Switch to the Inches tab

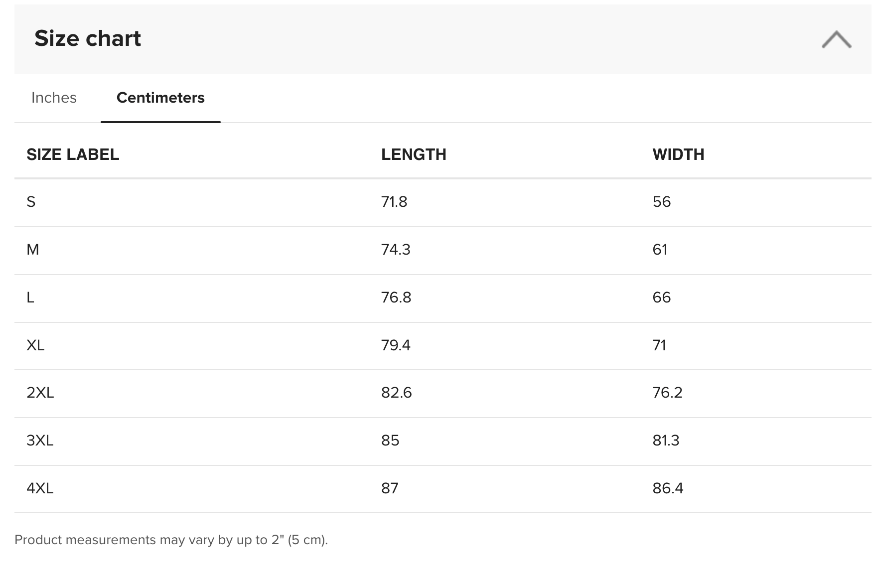(54, 98)
